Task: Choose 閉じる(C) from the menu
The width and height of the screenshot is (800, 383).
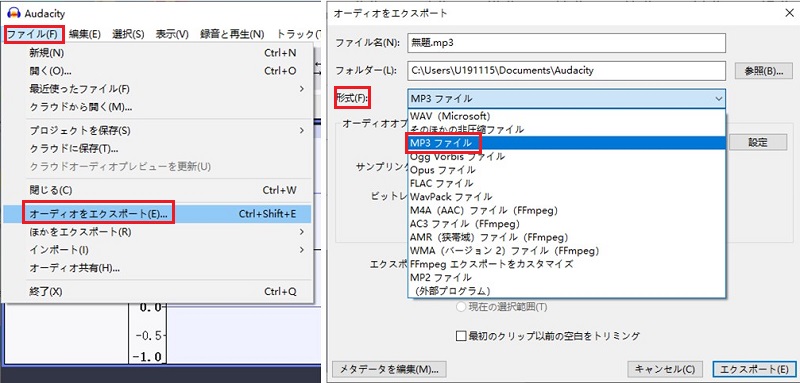Action: pos(157,190)
